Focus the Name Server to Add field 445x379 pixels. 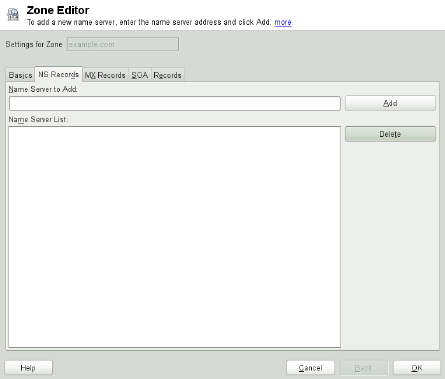point(175,103)
